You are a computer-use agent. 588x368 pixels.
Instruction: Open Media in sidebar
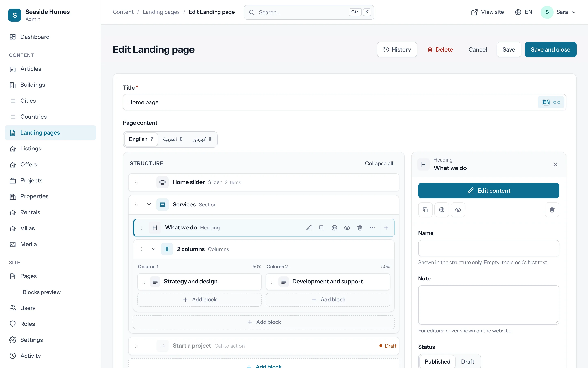50,244
